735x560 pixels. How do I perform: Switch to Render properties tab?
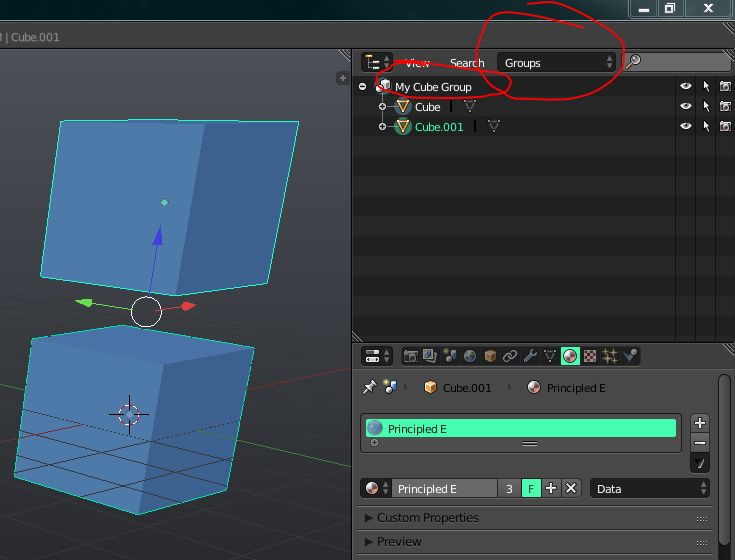pyautogui.click(x=411, y=357)
